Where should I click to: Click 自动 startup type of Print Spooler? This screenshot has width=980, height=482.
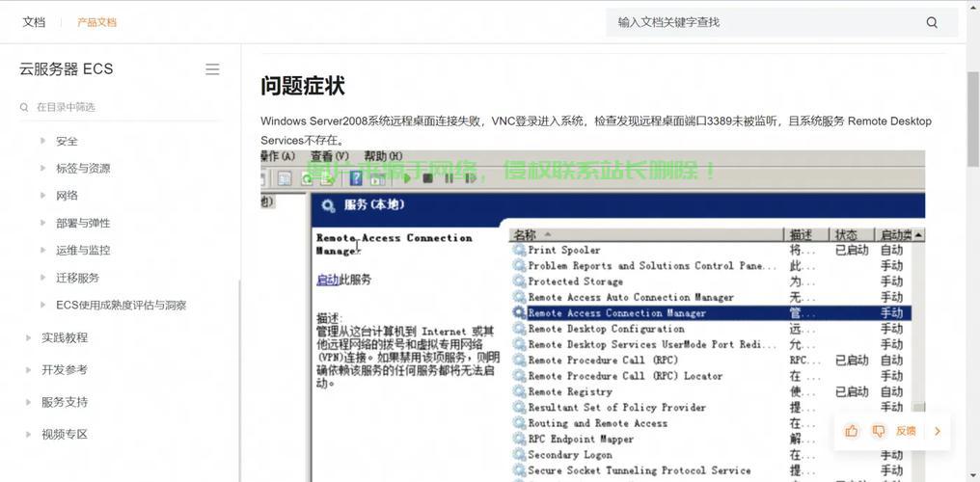[x=892, y=251]
